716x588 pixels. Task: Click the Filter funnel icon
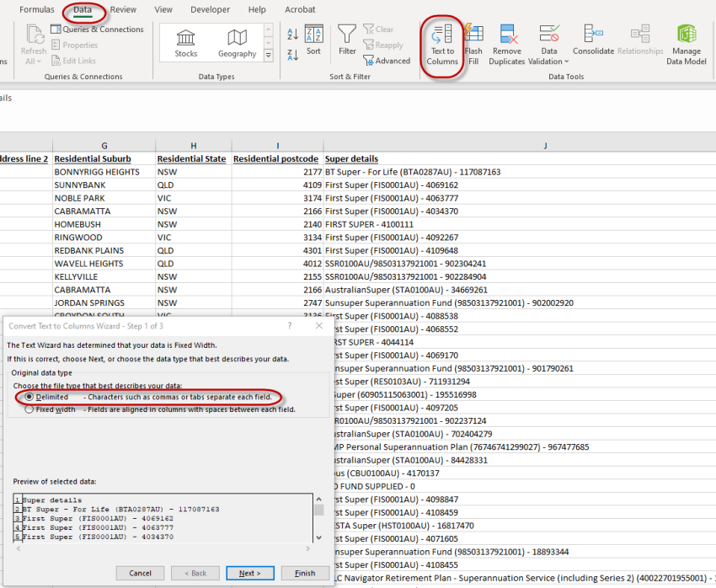point(347,34)
